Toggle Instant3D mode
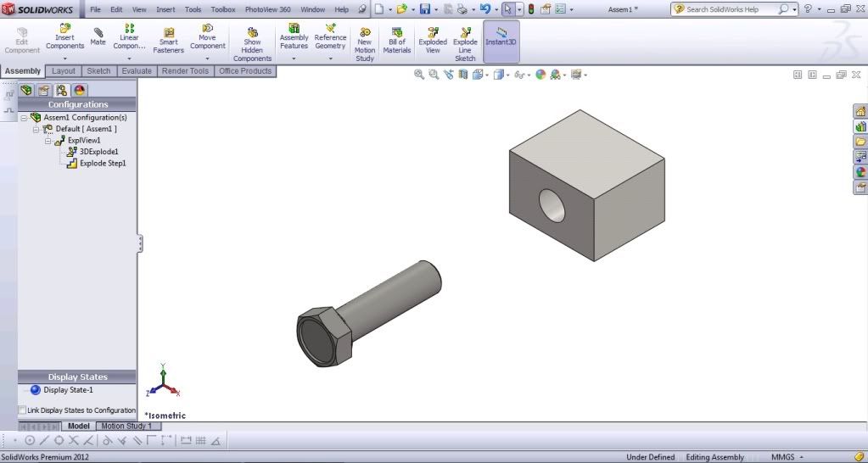Image resolution: width=868 pixels, height=463 pixels. [501, 39]
